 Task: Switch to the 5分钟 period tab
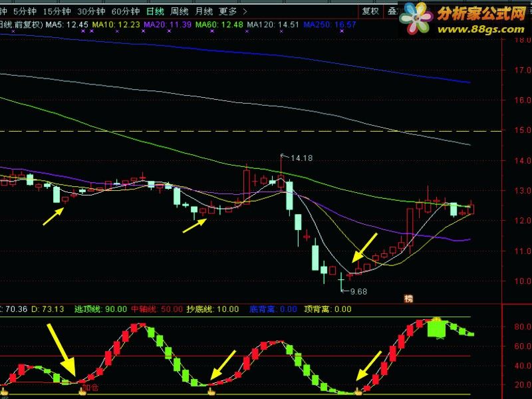coord(25,11)
